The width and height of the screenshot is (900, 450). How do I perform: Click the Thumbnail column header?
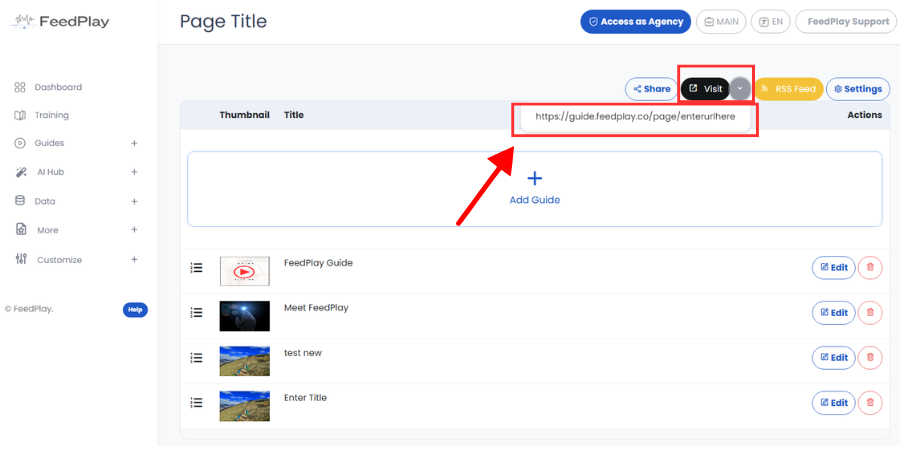(245, 115)
